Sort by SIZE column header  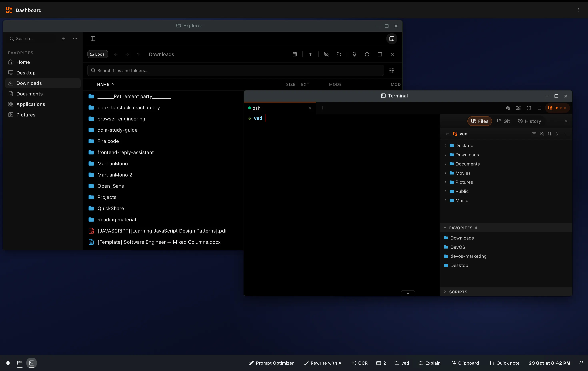click(x=291, y=84)
